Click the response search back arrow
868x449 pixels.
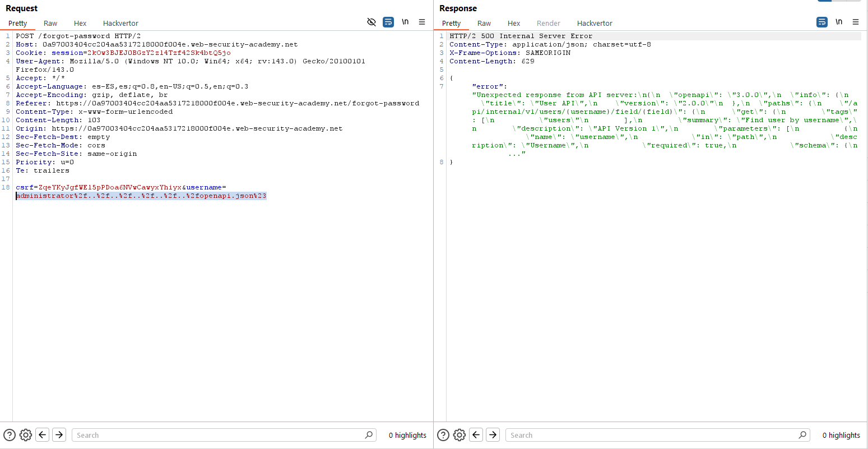(x=476, y=435)
